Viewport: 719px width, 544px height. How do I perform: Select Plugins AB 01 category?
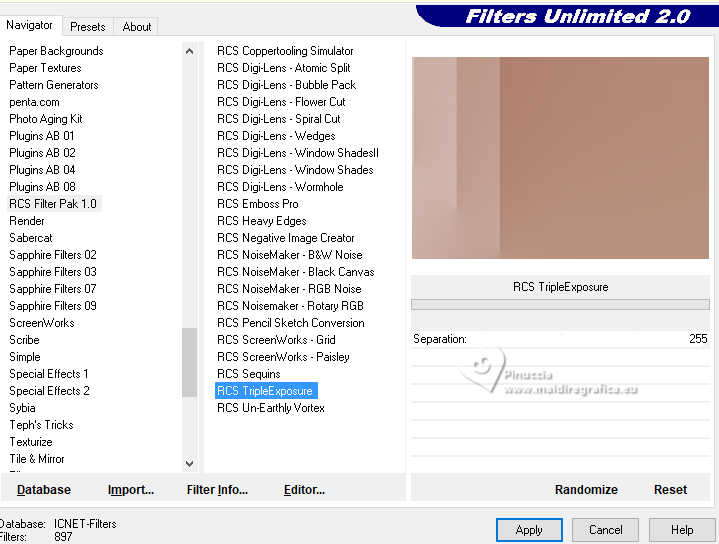coord(41,136)
